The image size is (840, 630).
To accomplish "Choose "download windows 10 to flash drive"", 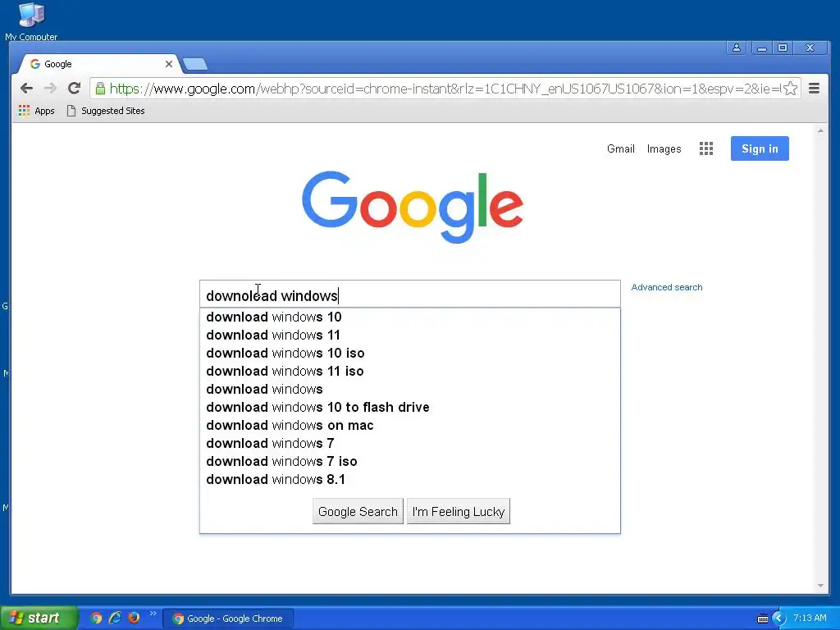I will 410,407.
